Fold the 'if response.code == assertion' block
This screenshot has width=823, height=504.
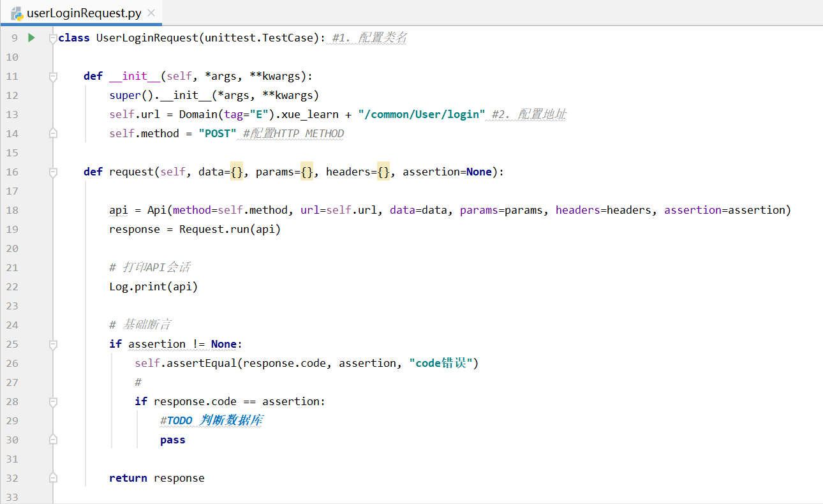click(53, 402)
